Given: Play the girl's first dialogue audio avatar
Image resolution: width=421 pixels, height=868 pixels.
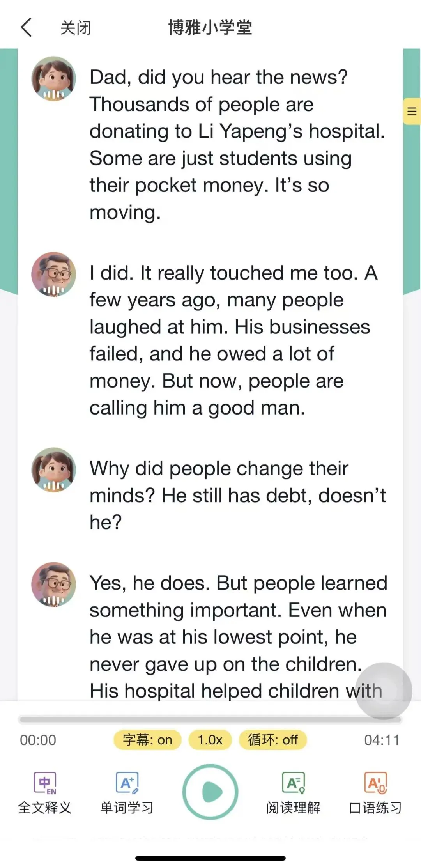Looking at the screenshot, I should pos(53,79).
